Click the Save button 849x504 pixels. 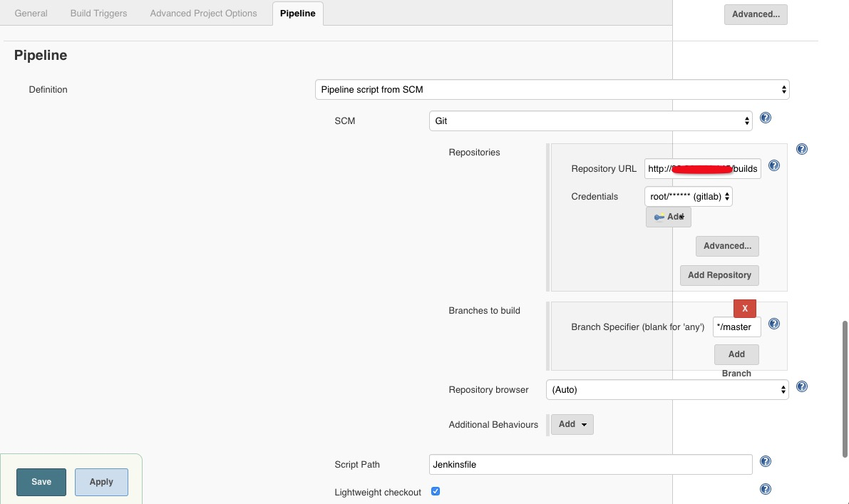pos(41,482)
